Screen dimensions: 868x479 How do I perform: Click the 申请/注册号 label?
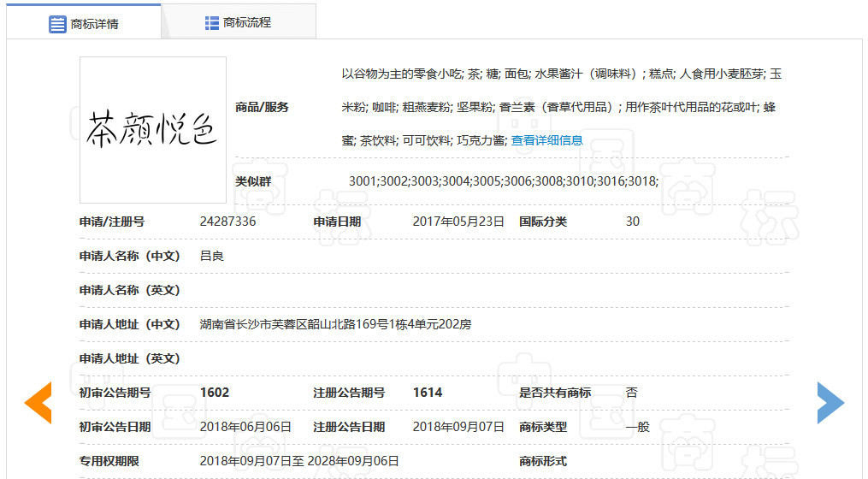pyautogui.click(x=112, y=222)
